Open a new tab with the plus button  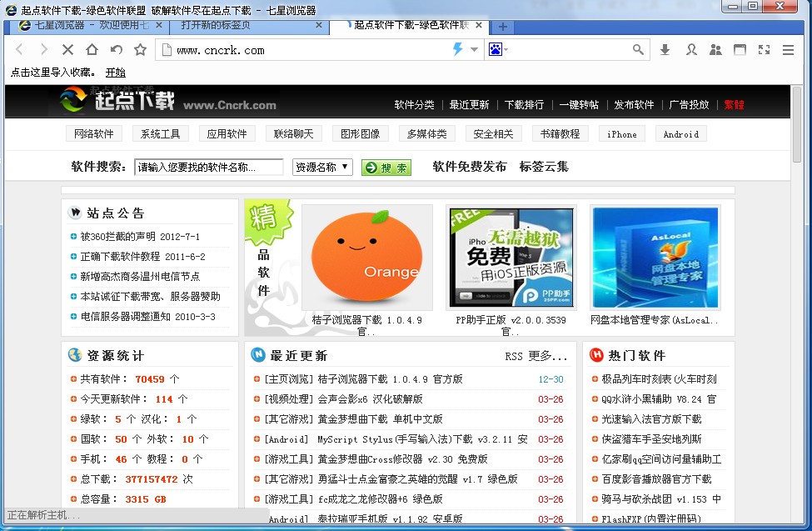coord(502,27)
